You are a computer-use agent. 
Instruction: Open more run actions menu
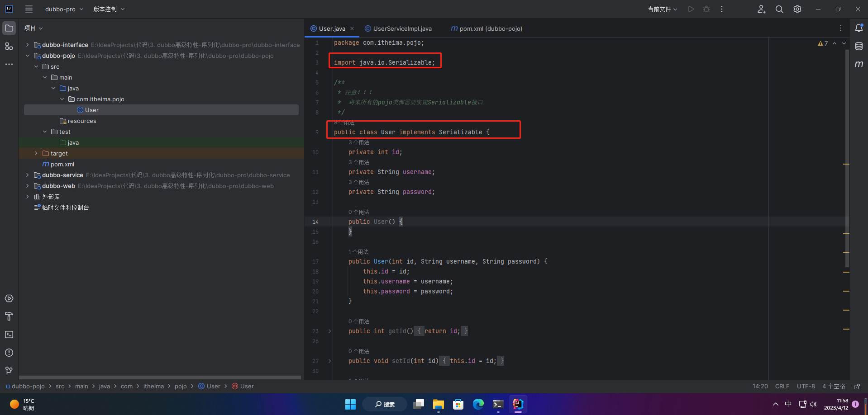pos(722,9)
